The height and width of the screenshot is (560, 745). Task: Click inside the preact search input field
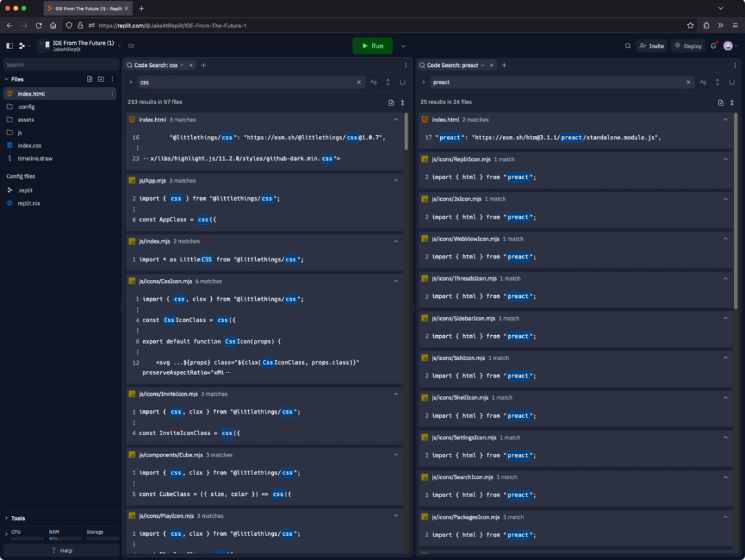click(552, 81)
